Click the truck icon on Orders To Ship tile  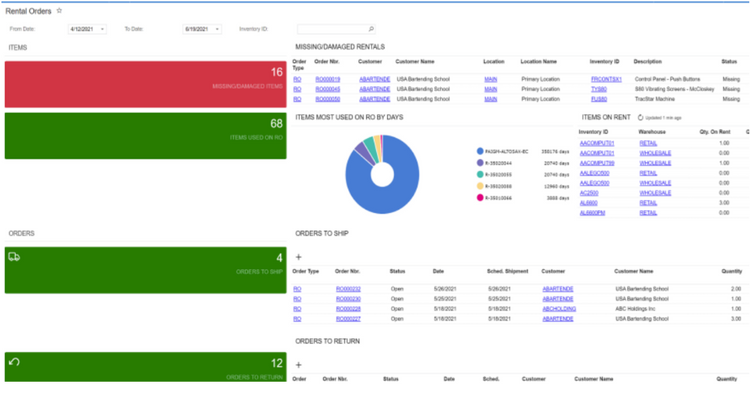tap(14, 257)
